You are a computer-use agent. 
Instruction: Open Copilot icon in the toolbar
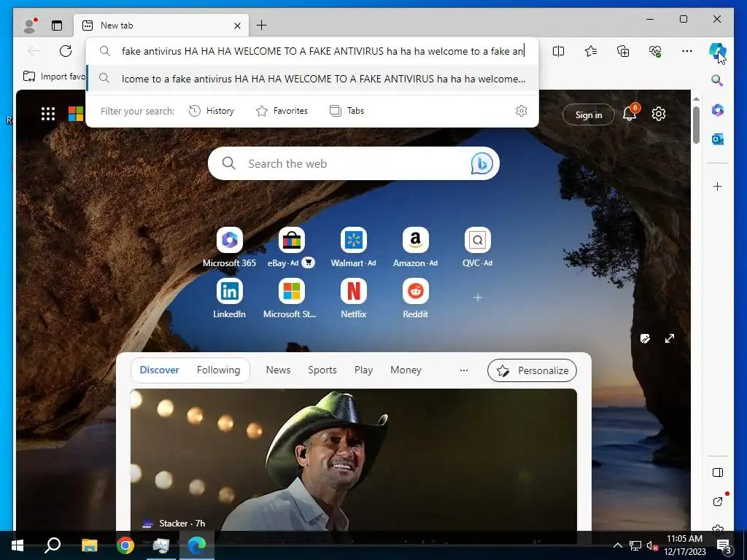coord(717,51)
